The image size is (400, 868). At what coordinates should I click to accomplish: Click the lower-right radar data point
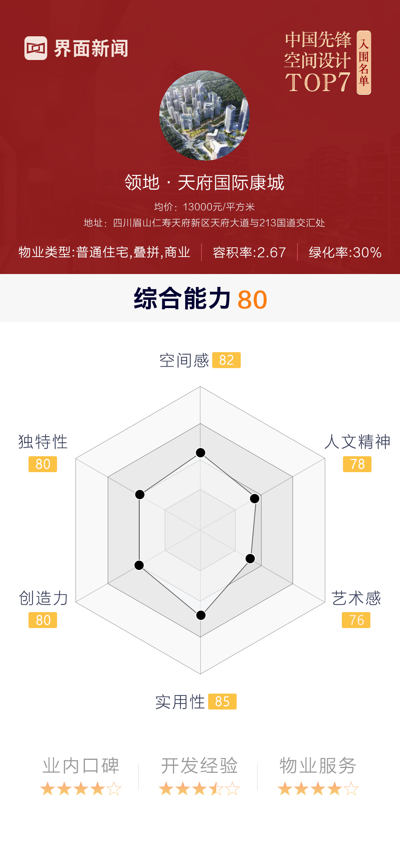click(250, 558)
